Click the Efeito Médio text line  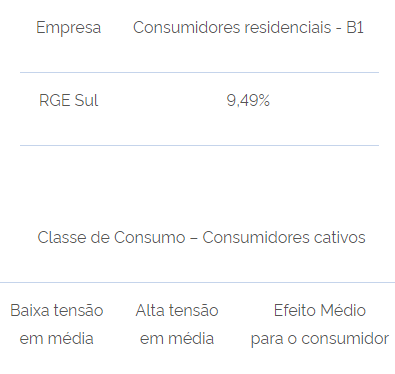[x=320, y=310]
